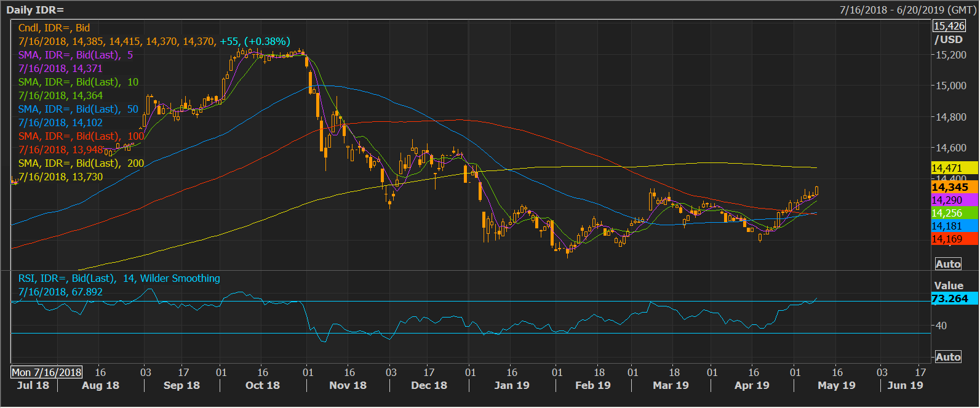Viewport: 980px width, 408px height.
Task: Select the green 14,256 SMA 10 tag
Action: pyautogui.click(x=954, y=213)
